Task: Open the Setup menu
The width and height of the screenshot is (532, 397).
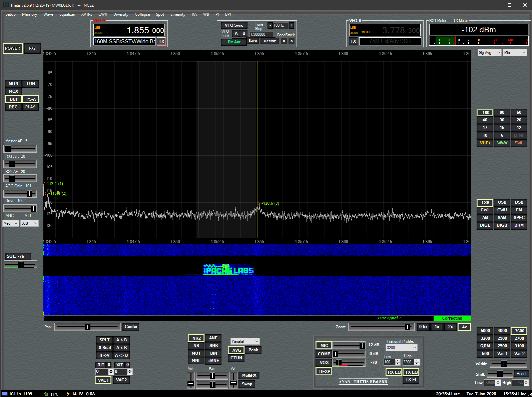Action: click(11, 14)
